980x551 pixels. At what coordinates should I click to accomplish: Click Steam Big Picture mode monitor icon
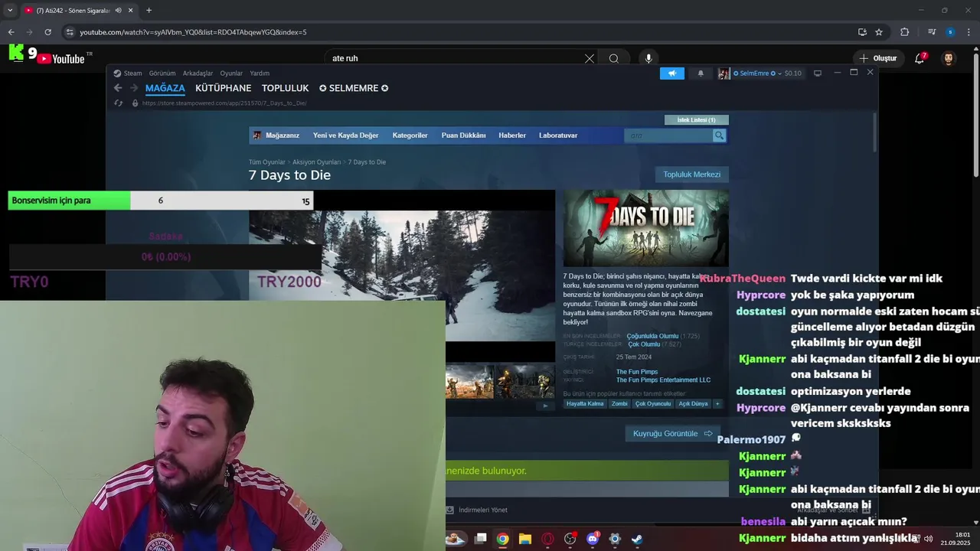pyautogui.click(x=818, y=73)
